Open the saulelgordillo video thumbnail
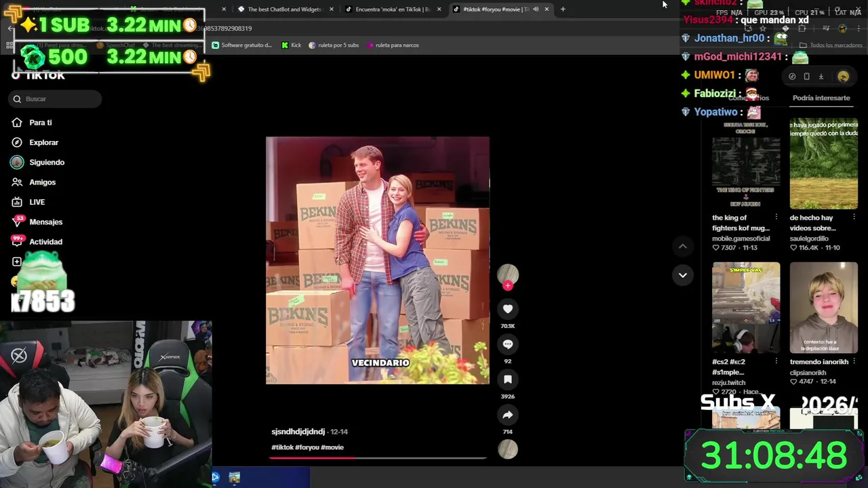Viewport: 868px width, 488px height. [x=823, y=164]
